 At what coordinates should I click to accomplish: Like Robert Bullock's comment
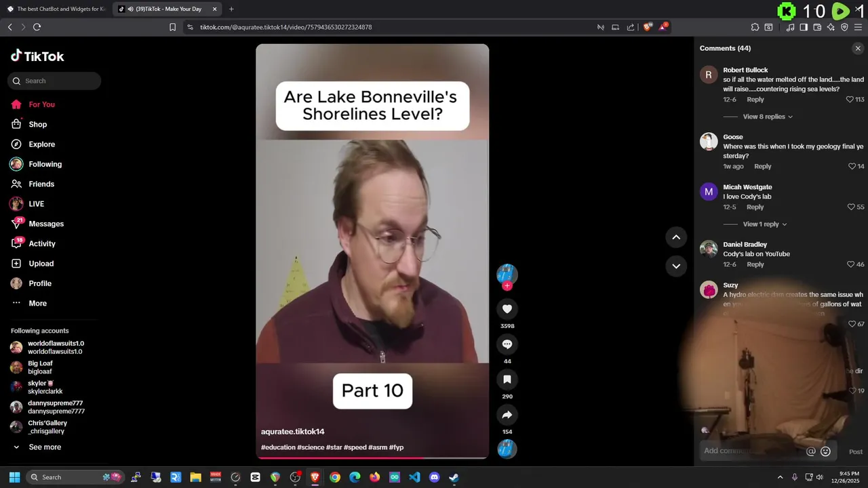[850, 100]
